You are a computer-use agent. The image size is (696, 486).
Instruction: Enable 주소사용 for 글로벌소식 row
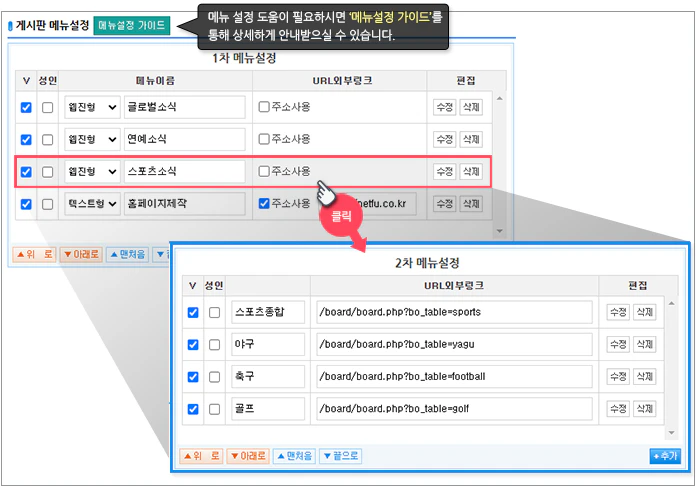pos(264,107)
